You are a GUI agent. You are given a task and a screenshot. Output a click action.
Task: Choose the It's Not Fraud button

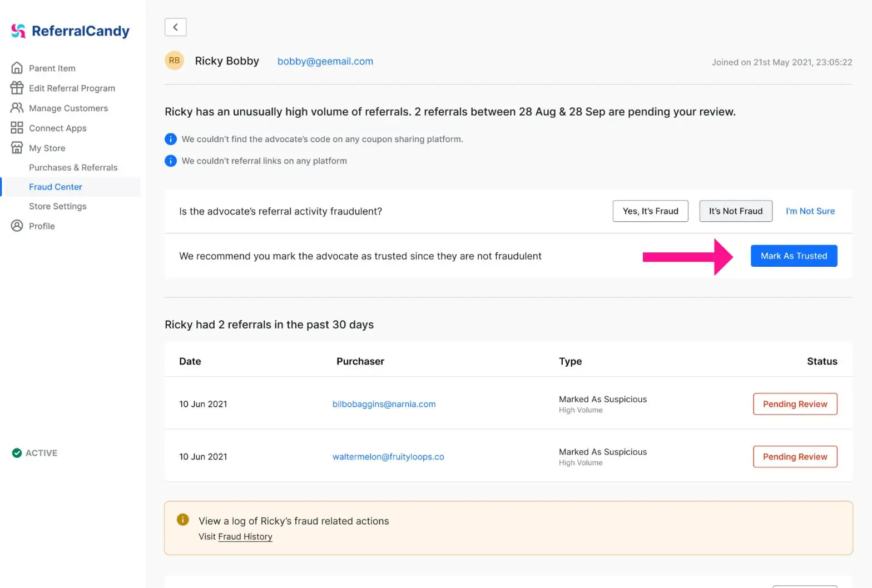736,211
